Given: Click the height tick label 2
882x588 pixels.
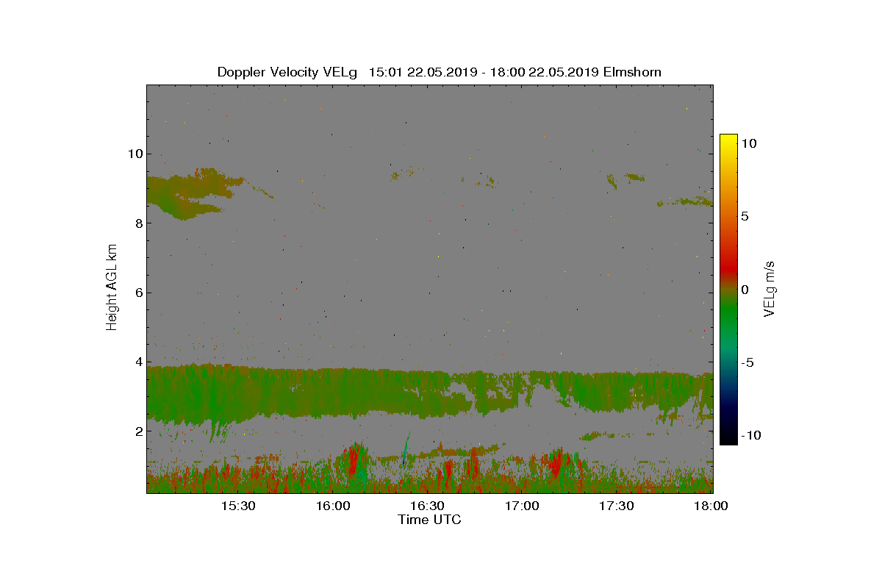Looking at the screenshot, I should pyautogui.click(x=139, y=431).
